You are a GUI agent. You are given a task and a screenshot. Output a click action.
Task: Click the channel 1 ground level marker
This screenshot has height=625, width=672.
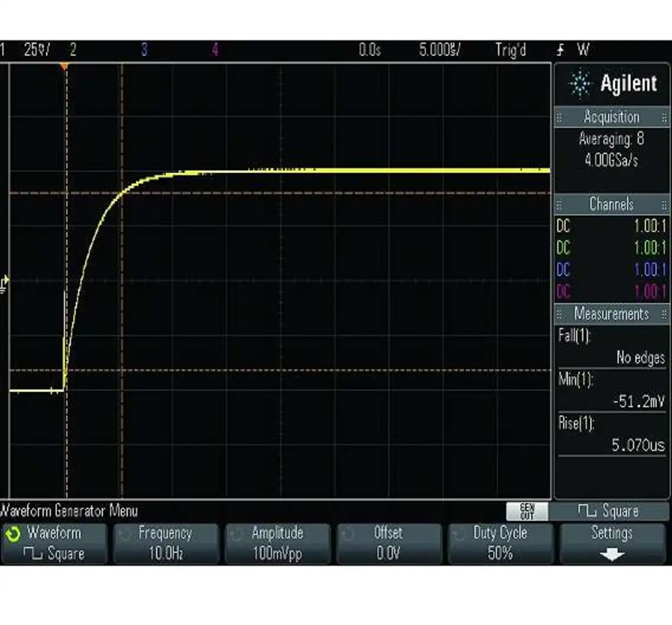5,284
